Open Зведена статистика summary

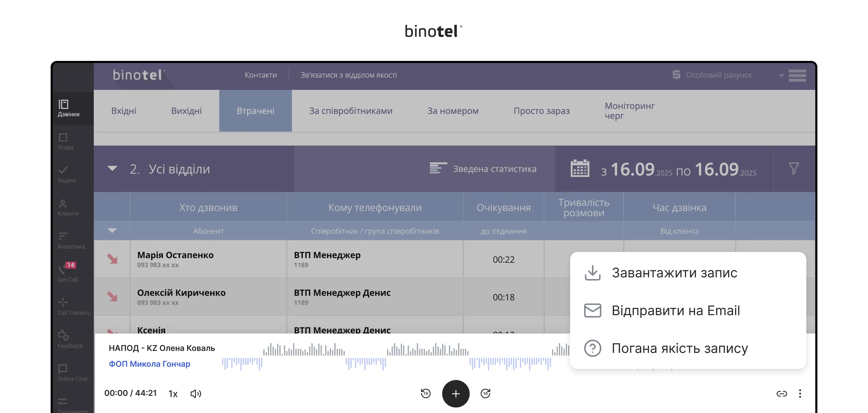click(x=483, y=168)
